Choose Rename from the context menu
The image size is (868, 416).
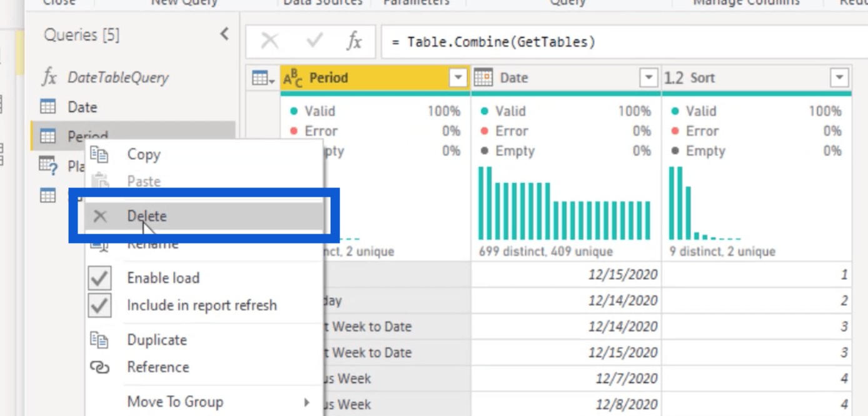click(x=153, y=244)
